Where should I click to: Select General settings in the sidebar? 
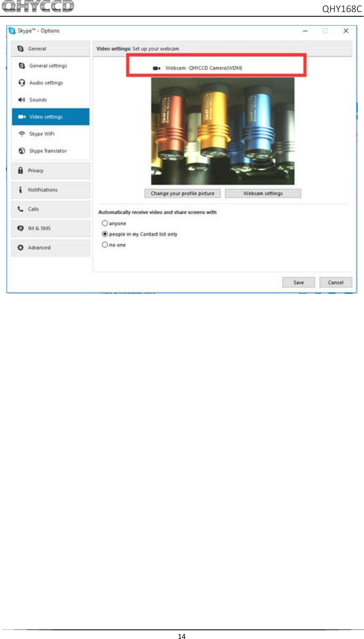point(51,66)
